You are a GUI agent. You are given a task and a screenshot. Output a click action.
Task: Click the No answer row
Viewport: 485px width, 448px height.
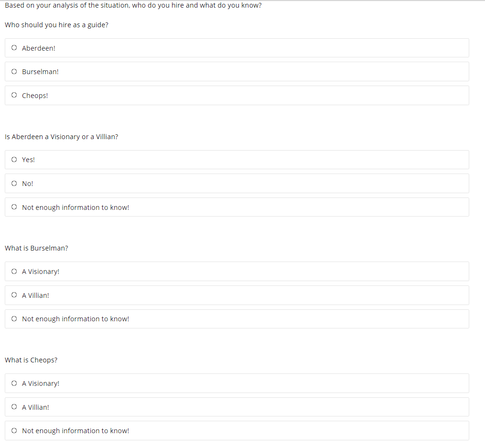[237, 183]
